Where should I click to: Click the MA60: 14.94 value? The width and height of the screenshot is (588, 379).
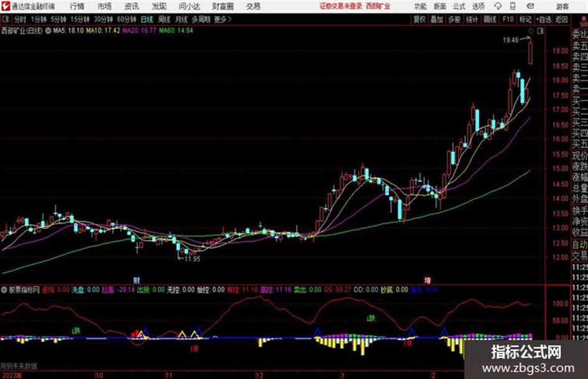coord(176,30)
